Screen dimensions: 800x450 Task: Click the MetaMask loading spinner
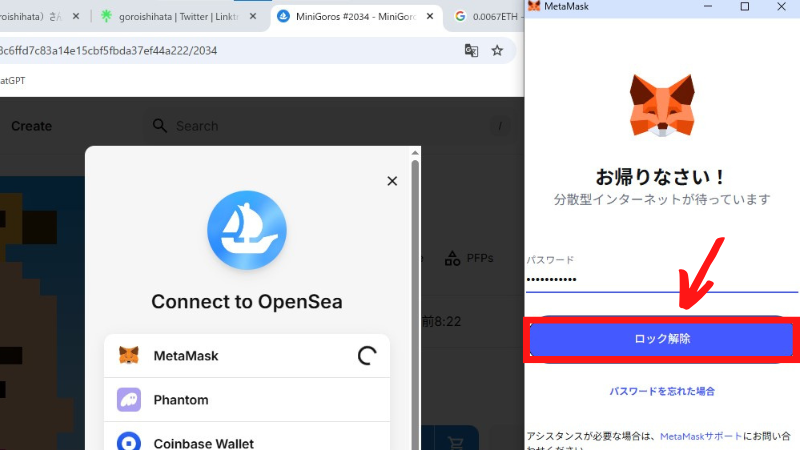pyautogui.click(x=367, y=356)
